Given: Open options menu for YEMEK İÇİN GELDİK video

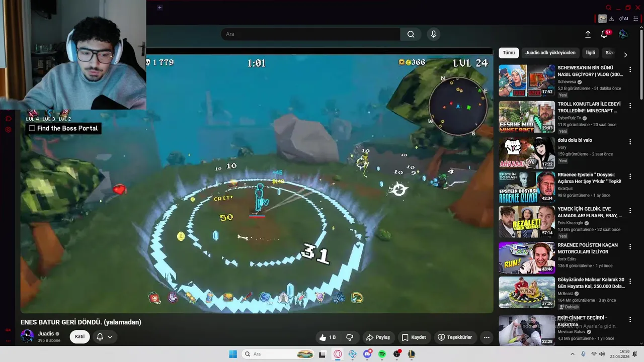Looking at the screenshot, I should (x=630, y=211).
